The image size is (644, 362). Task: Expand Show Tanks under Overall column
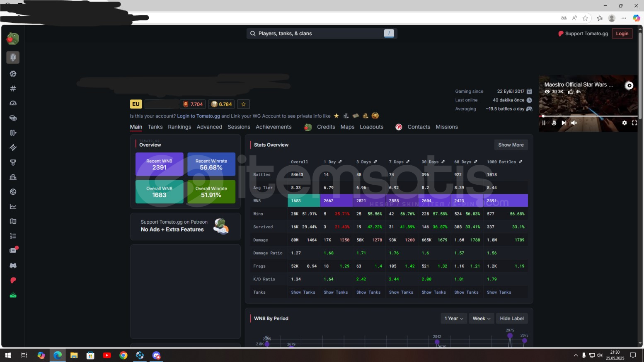point(303,292)
